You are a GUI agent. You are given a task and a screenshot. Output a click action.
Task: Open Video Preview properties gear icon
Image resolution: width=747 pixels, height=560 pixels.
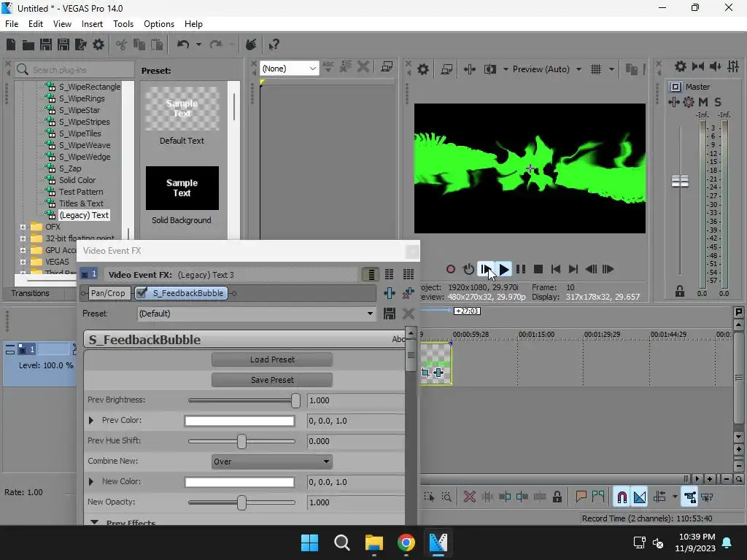click(x=423, y=69)
